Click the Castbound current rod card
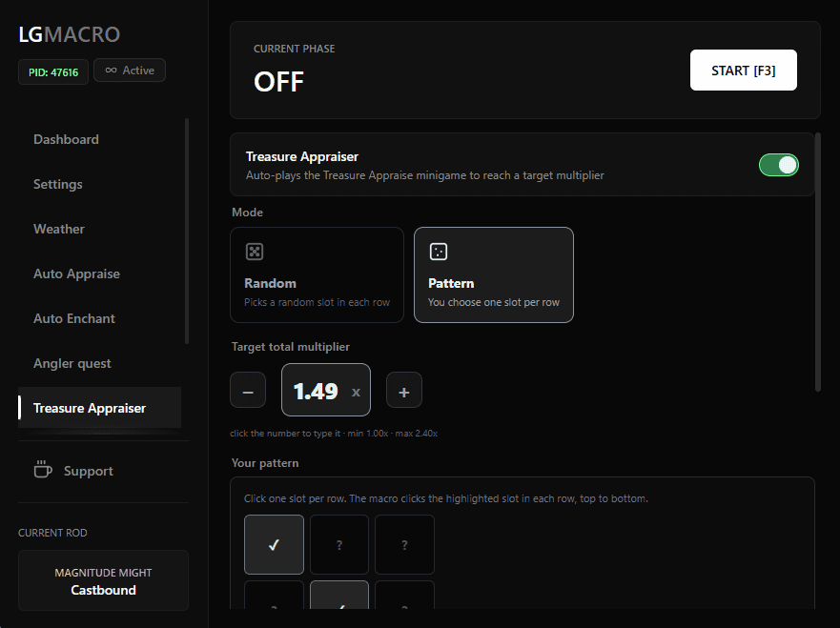The width and height of the screenshot is (840, 628). click(x=103, y=580)
